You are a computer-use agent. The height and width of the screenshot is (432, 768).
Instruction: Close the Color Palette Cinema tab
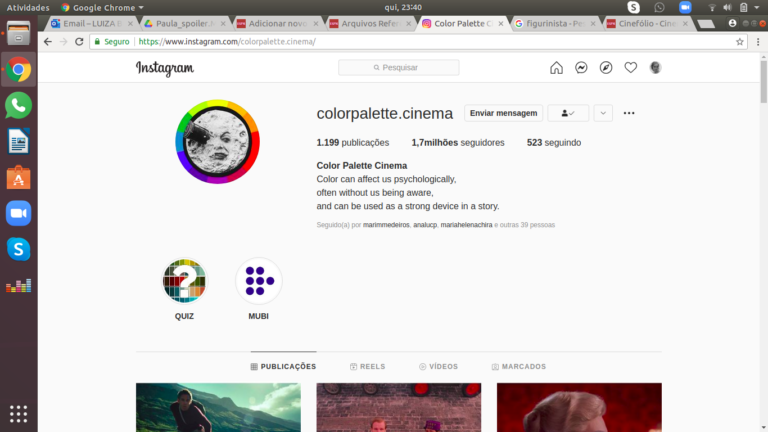click(501, 24)
